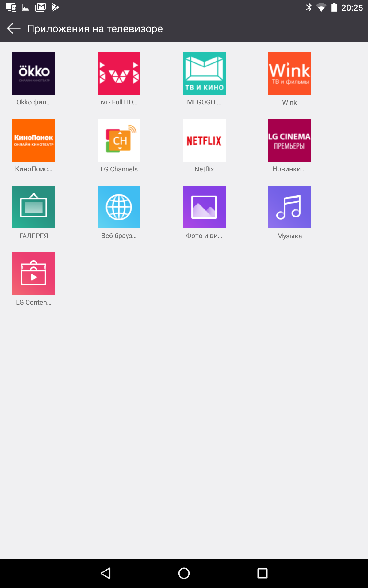Viewport: 368px width, 588px height.
Task: Tap the Play Store notification icon
Action: coord(55,7)
